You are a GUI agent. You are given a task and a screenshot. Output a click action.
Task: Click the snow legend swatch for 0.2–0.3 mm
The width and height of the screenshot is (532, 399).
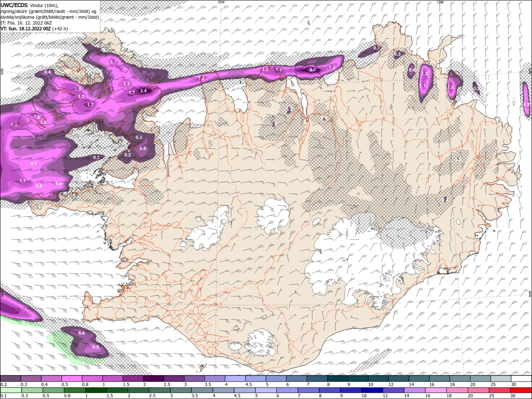click(x=10, y=379)
